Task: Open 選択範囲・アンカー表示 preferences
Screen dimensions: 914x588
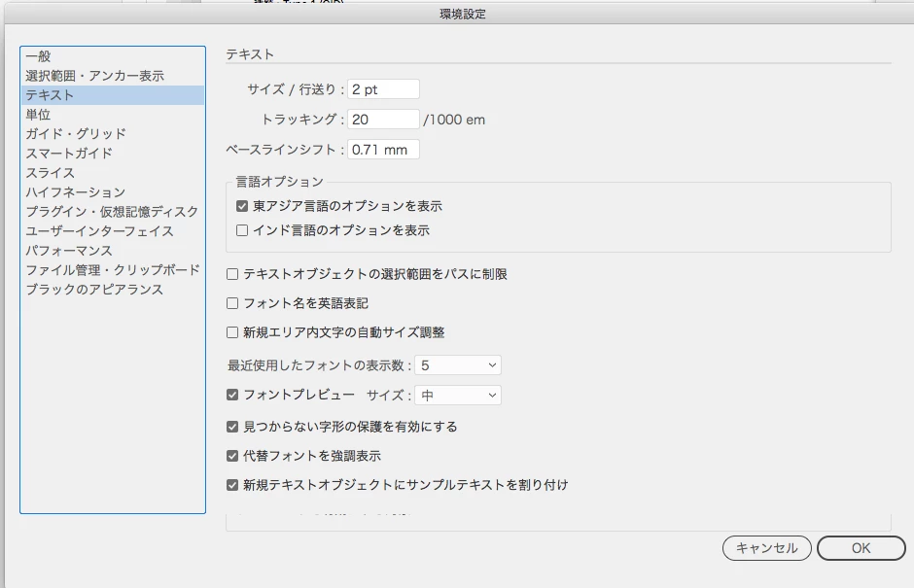Action: click(113, 76)
